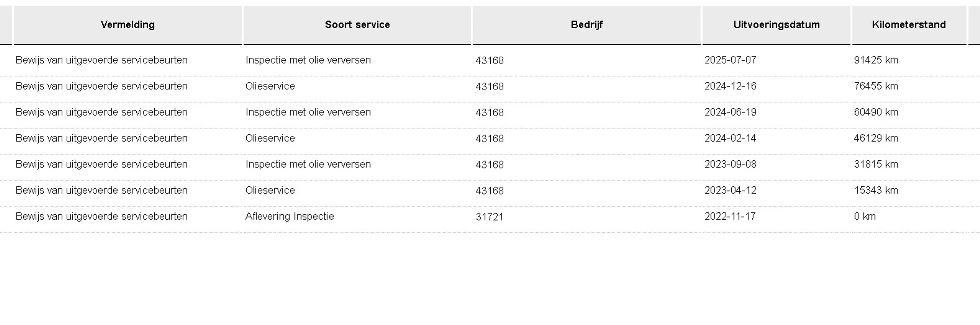Select the 2023-04-12 date cell
980x325 pixels.
coord(730,190)
